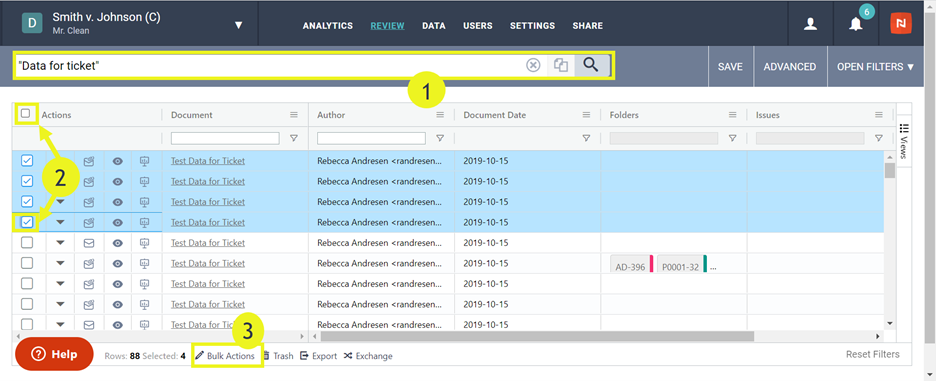The width and height of the screenshot is (936, 381).
Task: Click the Document column filter funnel
Action: [x=294, y=138]
